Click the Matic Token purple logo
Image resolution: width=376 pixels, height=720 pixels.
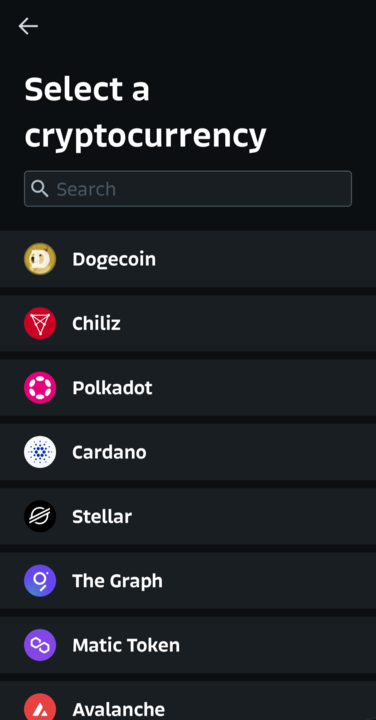pos(40,645)
